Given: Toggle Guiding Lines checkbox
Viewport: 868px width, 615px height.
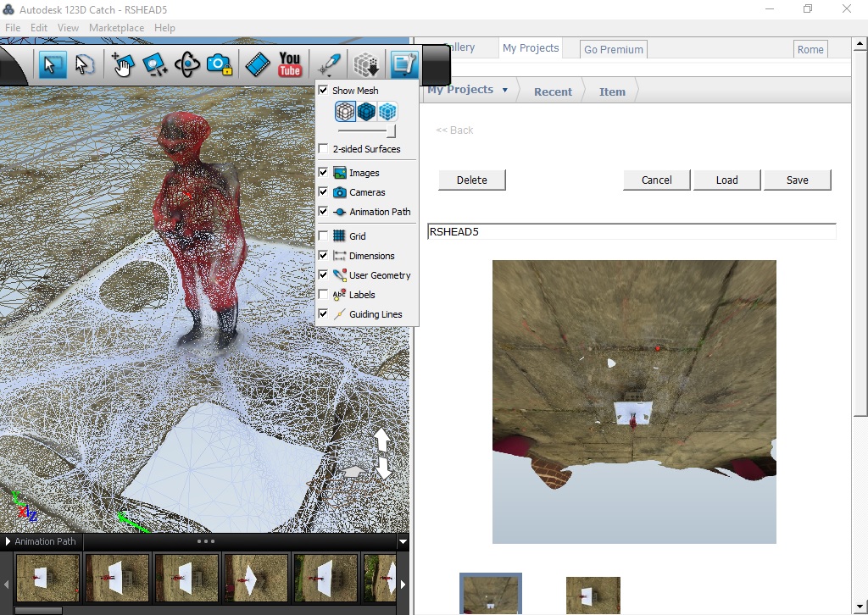Looking at the screenshot, I should pos(323,313).
